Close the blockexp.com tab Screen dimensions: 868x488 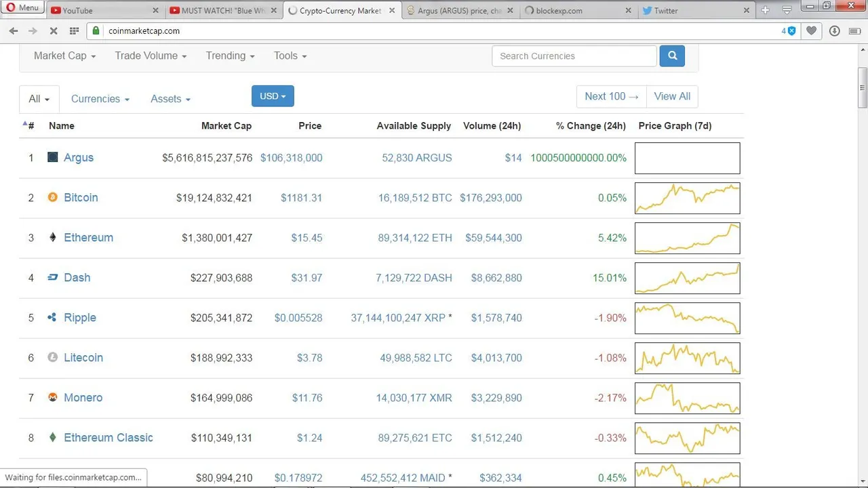tap(628, 11)
